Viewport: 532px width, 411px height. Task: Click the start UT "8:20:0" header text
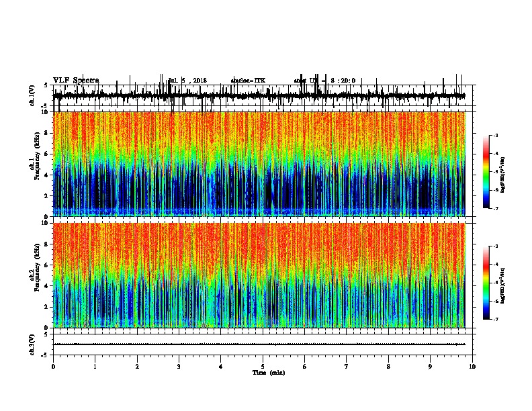click(x=343, y=81)
